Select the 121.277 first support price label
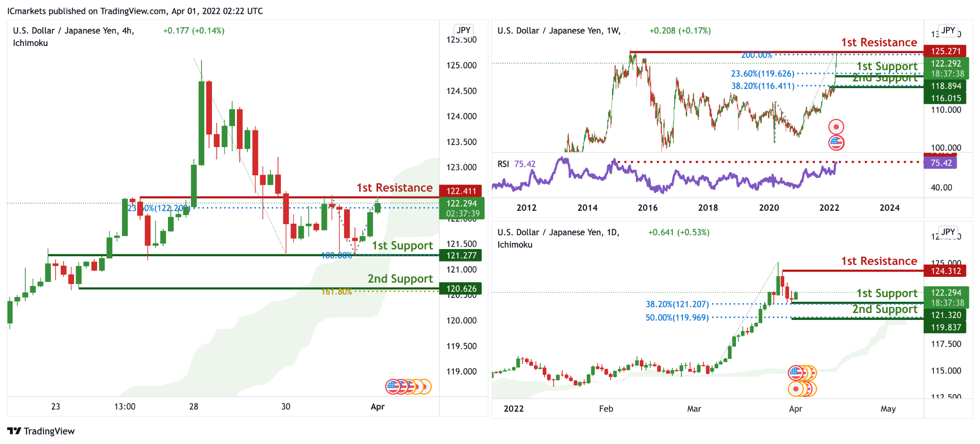The width and height of the screenshot is (980, 444). (460, 255)
